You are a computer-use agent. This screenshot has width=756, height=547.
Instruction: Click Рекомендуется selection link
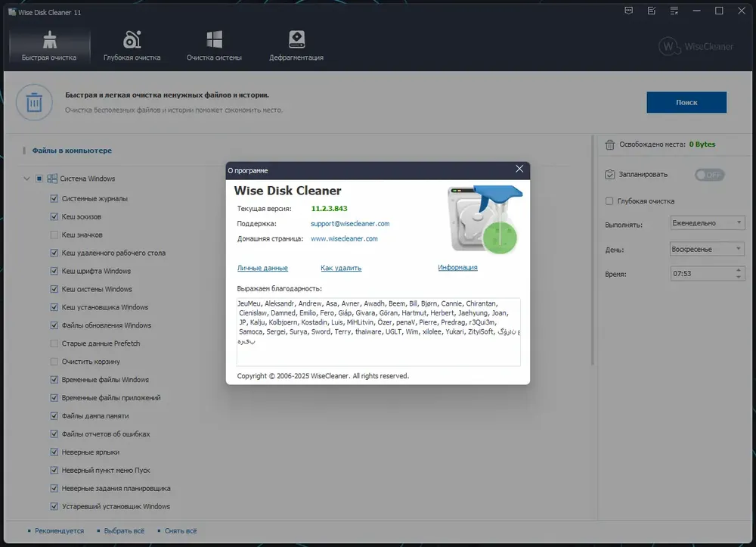point(59,530)
